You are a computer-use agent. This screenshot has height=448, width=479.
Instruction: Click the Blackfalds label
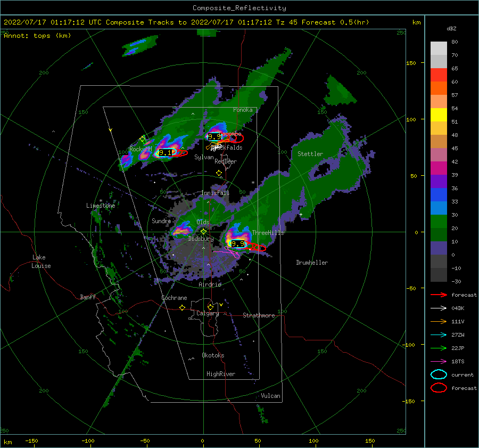[228, 148]
